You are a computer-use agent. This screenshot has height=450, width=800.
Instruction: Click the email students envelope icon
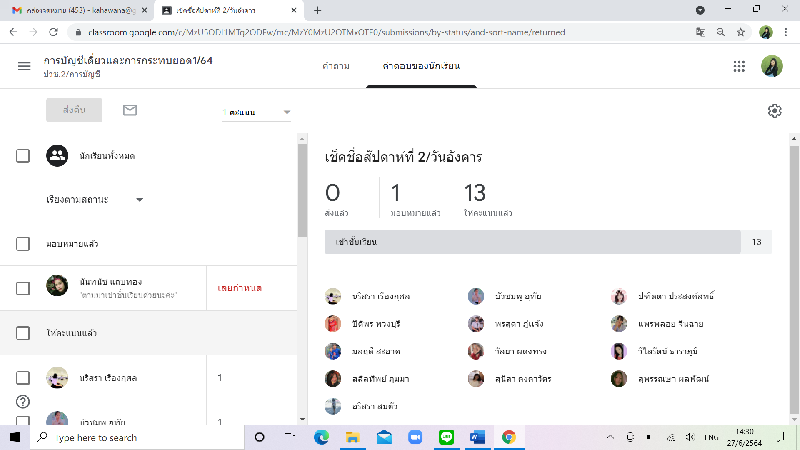129,111
